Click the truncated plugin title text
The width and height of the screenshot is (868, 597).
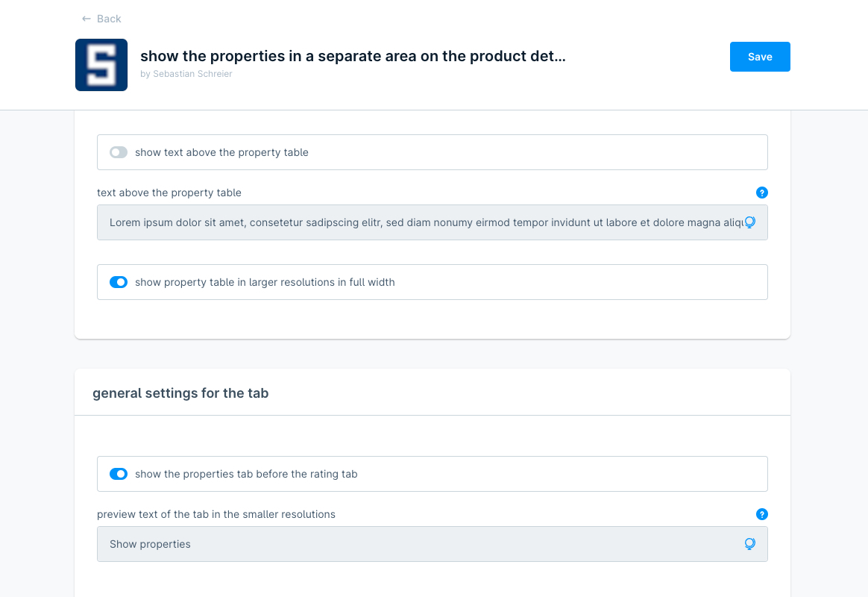click(353, 57)
